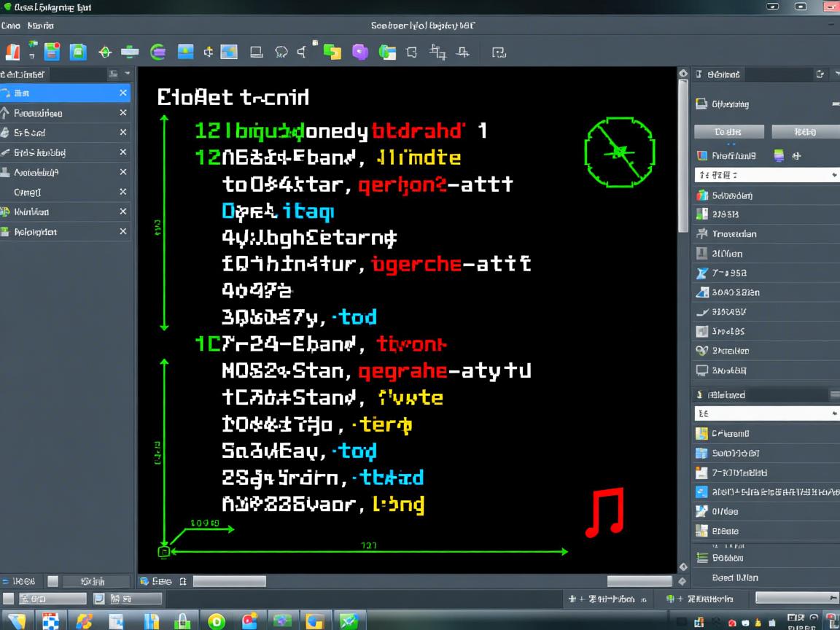Close the highlighted blue item in left panel
840x630 pixels.
123,93
